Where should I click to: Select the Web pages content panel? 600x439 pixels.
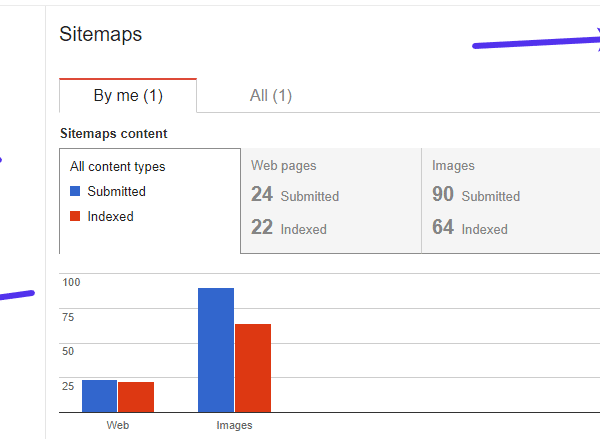tap(330, 200)
